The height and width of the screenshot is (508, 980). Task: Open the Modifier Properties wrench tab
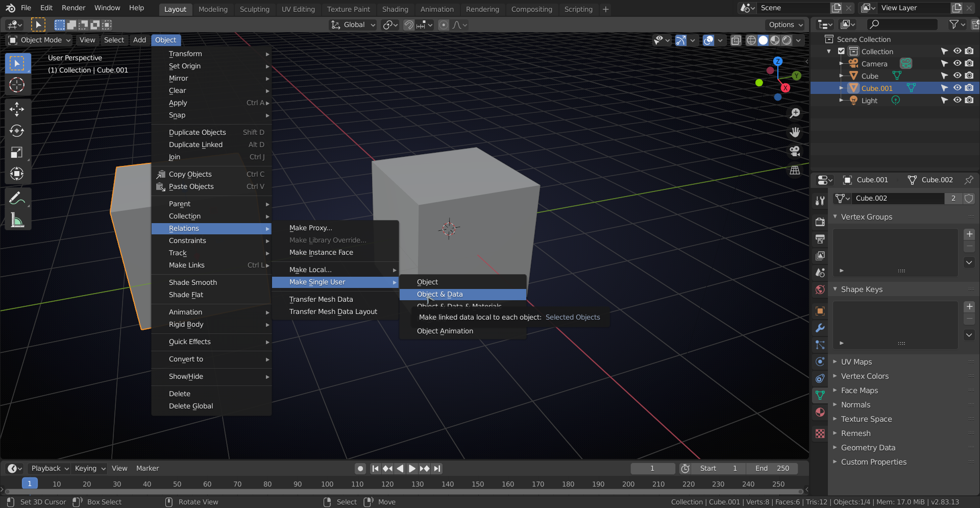pos(820,327)
